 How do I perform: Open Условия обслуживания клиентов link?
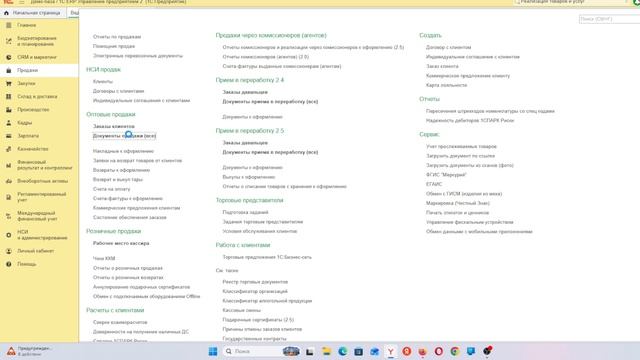pyautogui.click(x=260, y=231)
